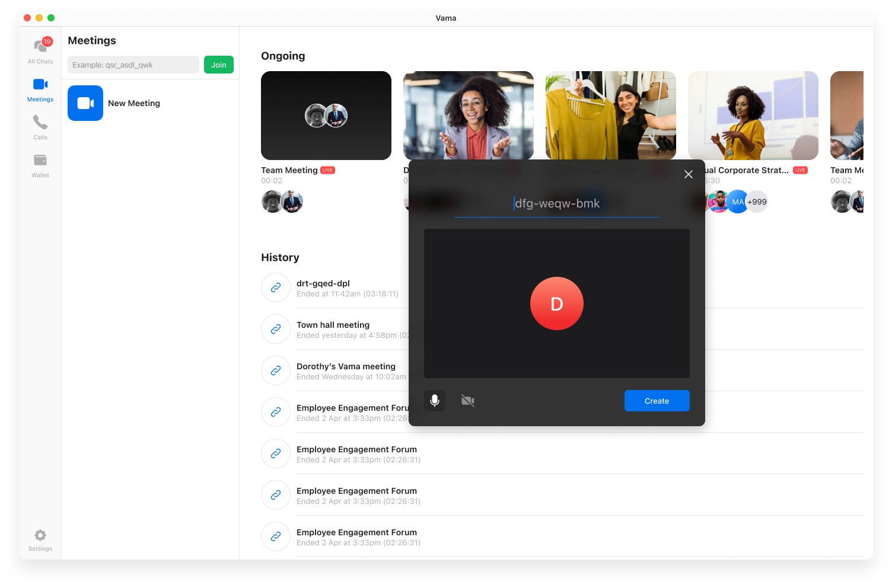Screen dimensions: 892x588
Task: Click the New Meeting camera icon
Action: point(85,103)
